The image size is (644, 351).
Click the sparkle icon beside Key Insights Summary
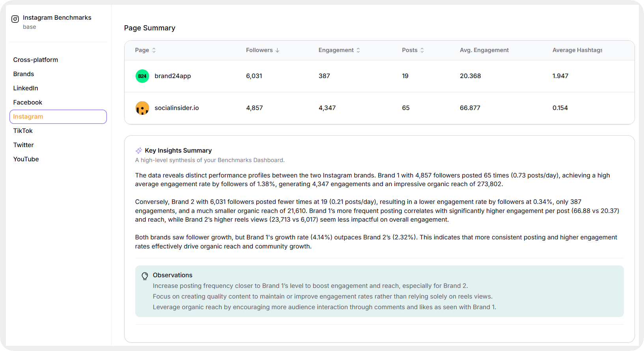click(139, 151)
